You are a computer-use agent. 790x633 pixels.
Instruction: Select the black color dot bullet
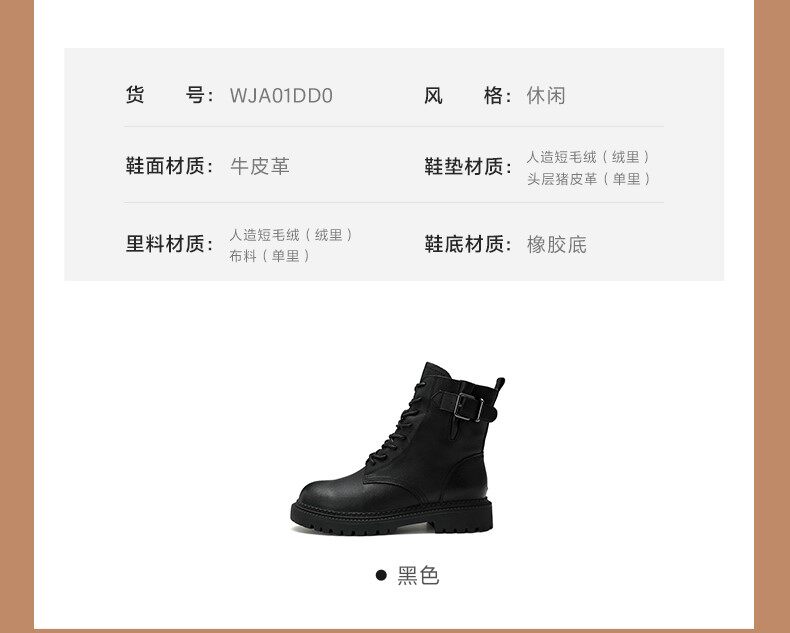click(x=381, y=575)
